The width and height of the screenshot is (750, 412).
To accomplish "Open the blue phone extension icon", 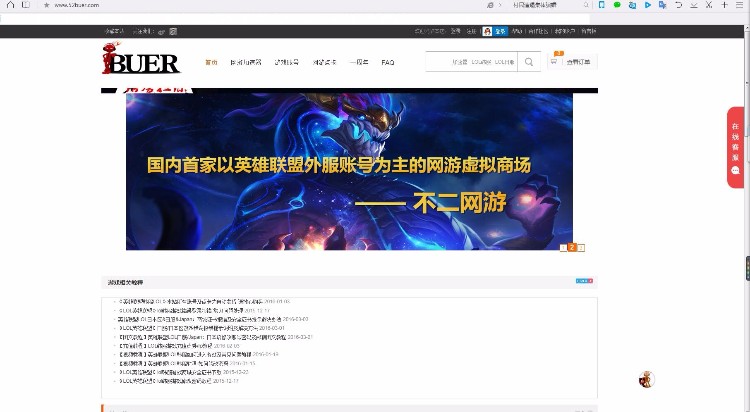I will point(602,5).
